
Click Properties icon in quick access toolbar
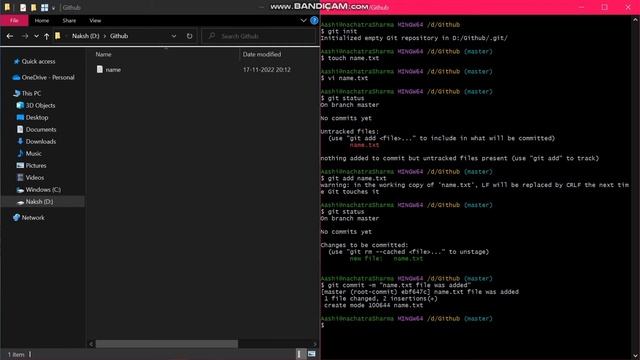[x=23, y=7]
